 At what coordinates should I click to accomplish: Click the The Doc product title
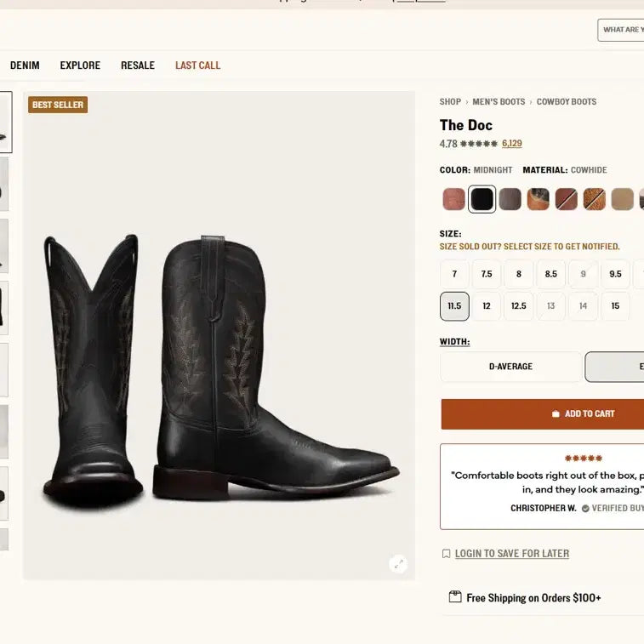tap(465, 125)
